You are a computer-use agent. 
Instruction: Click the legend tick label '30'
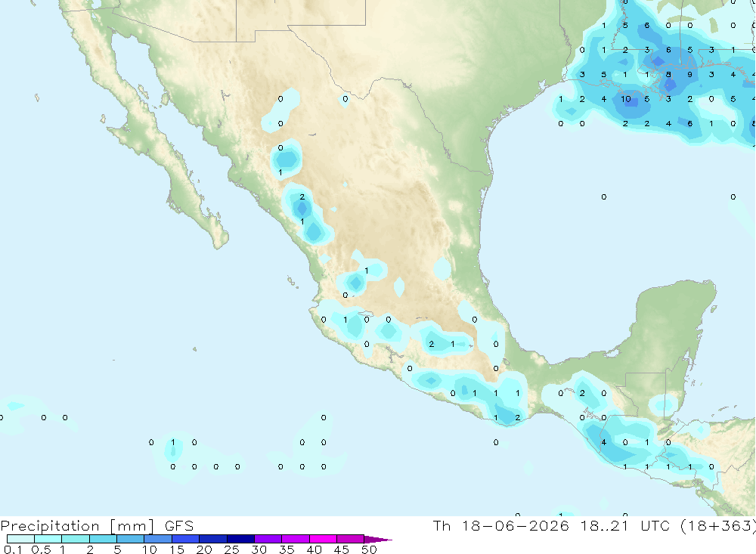259,549
